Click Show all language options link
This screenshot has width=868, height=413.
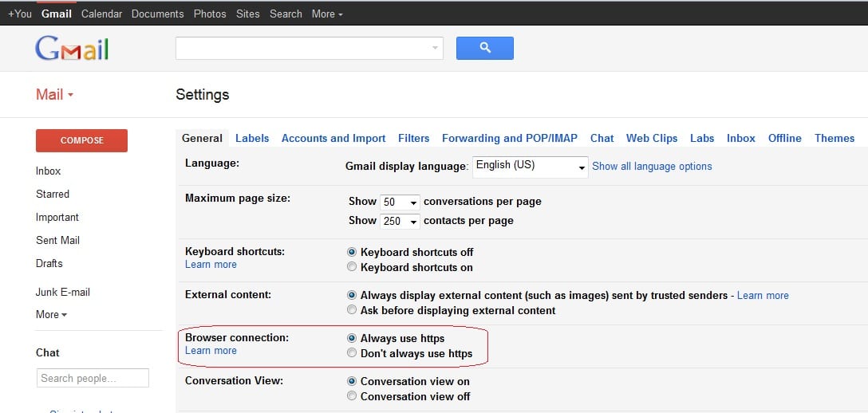point(652,167)
